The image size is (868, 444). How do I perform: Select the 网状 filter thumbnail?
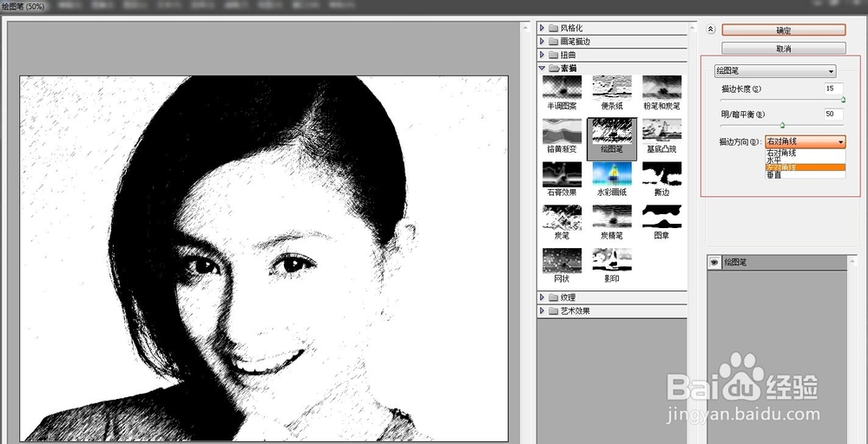pyautogui.click(x=562, y=260)
